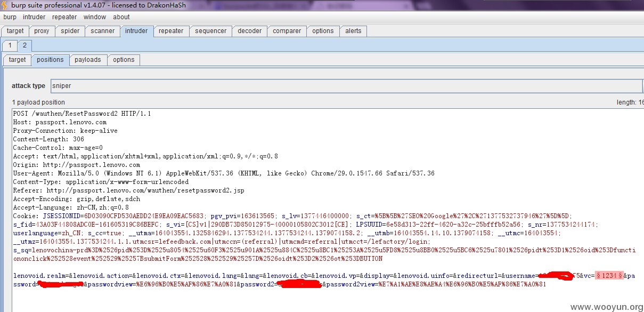Screen dimensions: 644x312
Task: Open the about menu
Action: point(121,17)
